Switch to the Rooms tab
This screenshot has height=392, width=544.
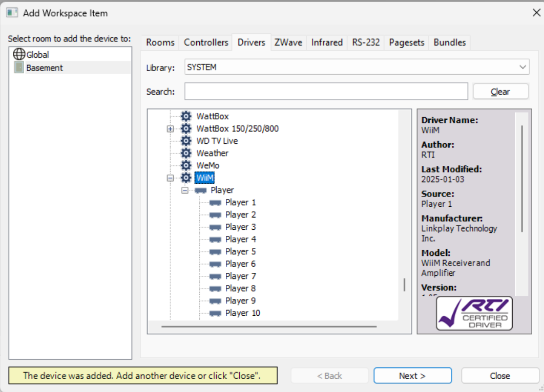pyautogui.click(x=160, y=42)
